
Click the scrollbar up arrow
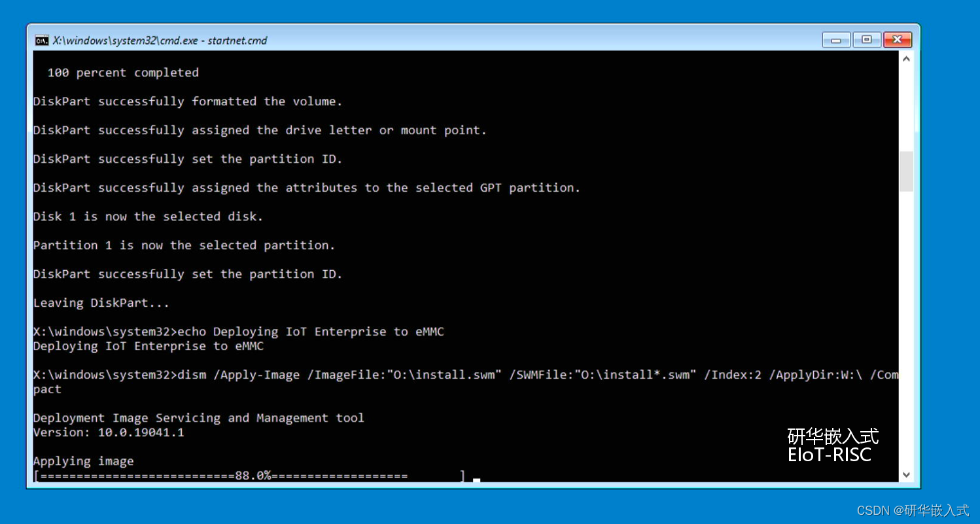click(x=906, y=59)
